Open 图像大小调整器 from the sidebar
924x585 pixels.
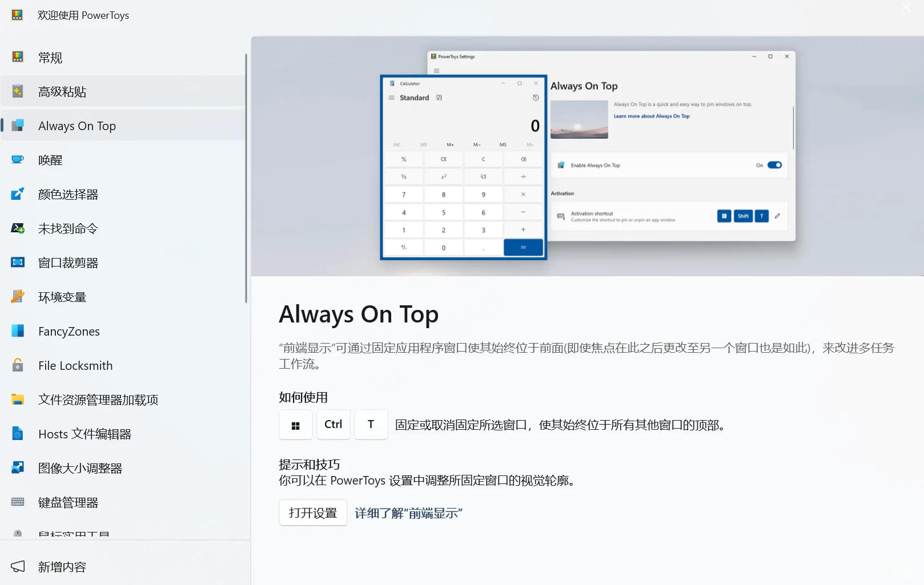tap(123, 468)
